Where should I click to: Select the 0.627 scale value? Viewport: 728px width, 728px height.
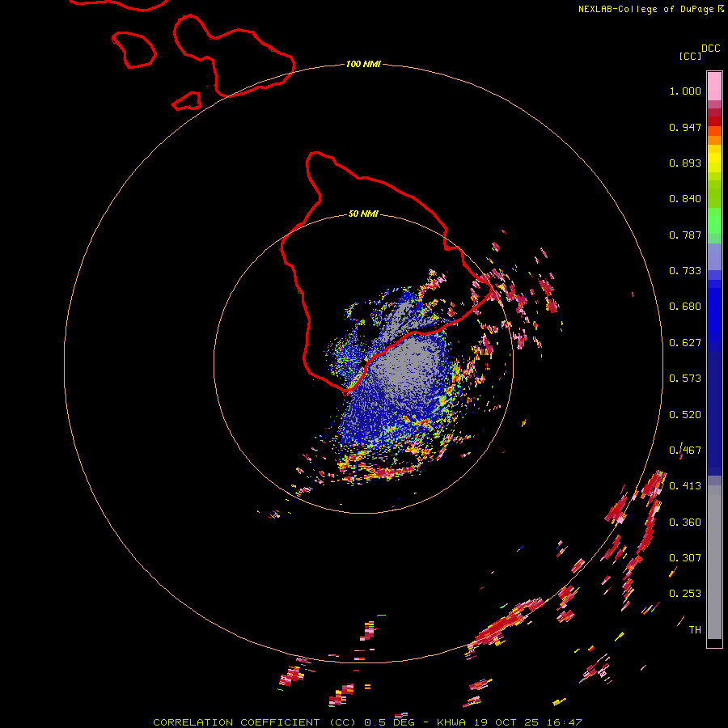pyautogui.click(x=685, y=343)
